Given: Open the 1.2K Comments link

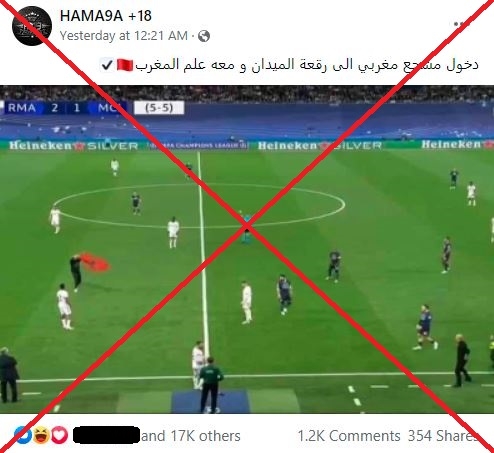Looking at the screenshot, I should click(x=349, y=436).
